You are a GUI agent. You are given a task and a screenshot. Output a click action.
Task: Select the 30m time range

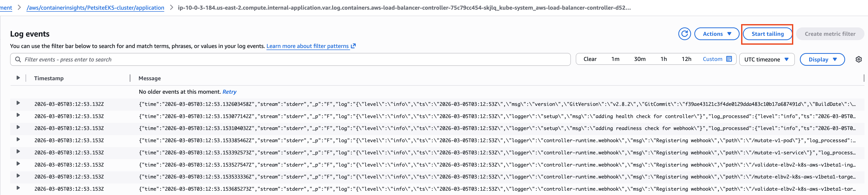coord(639,59)
